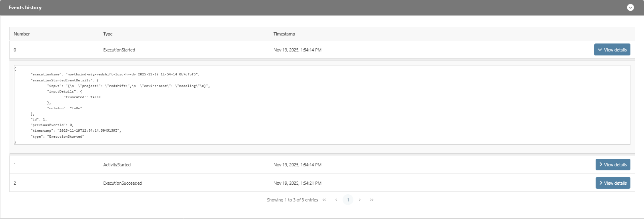This screenshot has height=219, width=644.
Task: Click the 1:54:21 PM timestamp cell
Action: (297, 183)
